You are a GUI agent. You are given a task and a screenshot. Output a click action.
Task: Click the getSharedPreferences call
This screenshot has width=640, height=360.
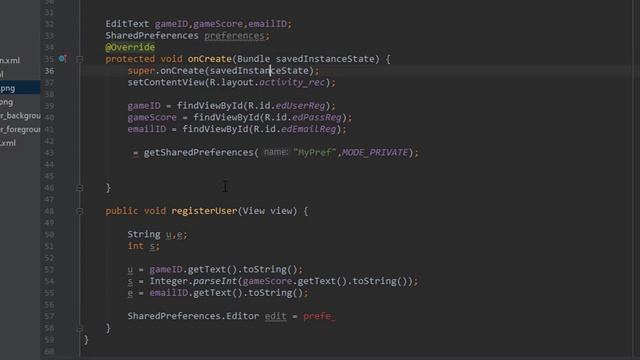point(199,153)
